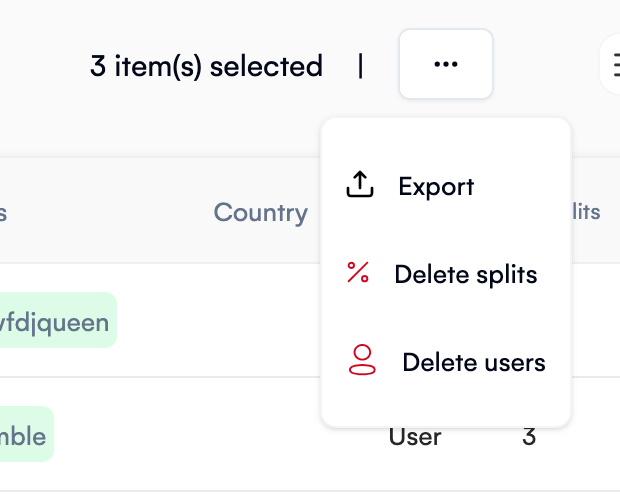This screenshot has width=620, height=494.
Task: Click the green tag ending in 'mble'
Action: click(25, 434)
